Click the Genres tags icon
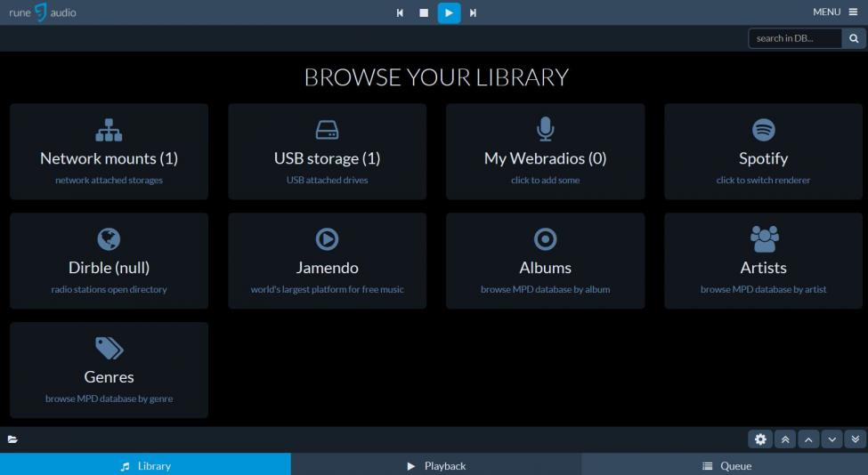Image resolution: width=868 pixels, height=475 pixels. coord(109,349)
